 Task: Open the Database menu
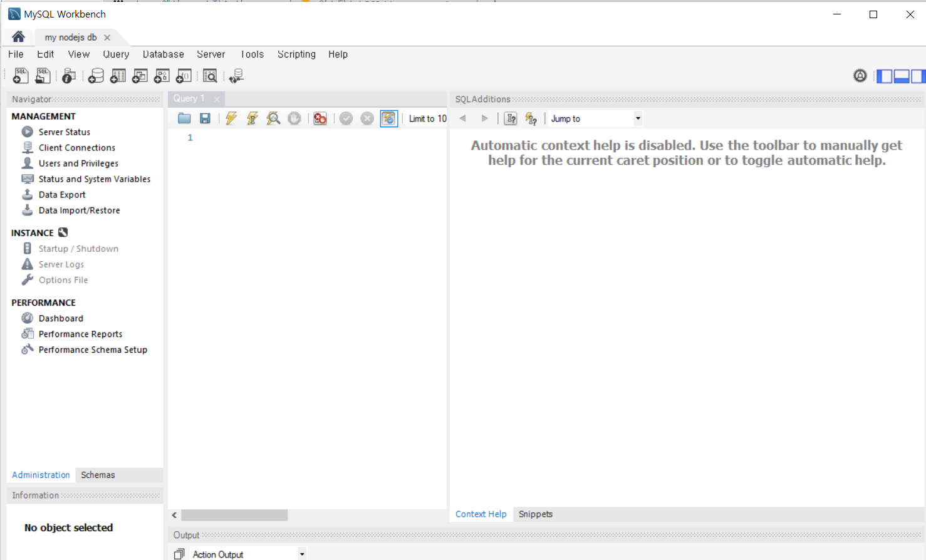[x=163, y=54]
